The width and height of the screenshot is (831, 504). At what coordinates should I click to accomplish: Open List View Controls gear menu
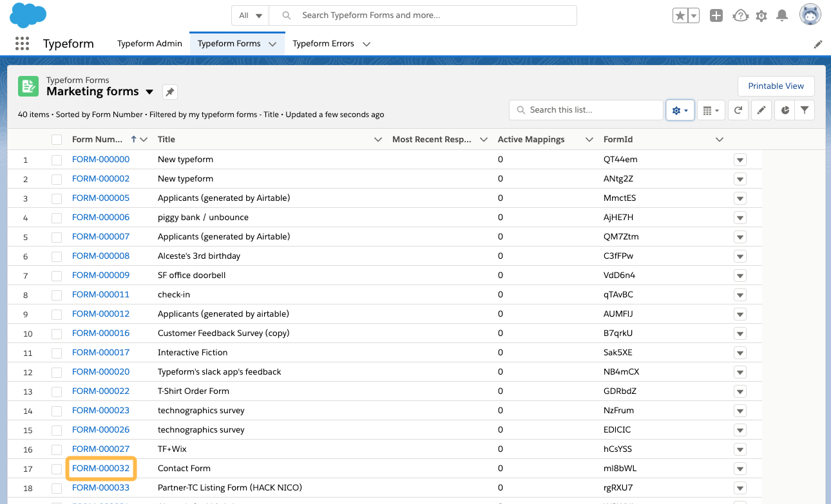click(680, 111)
